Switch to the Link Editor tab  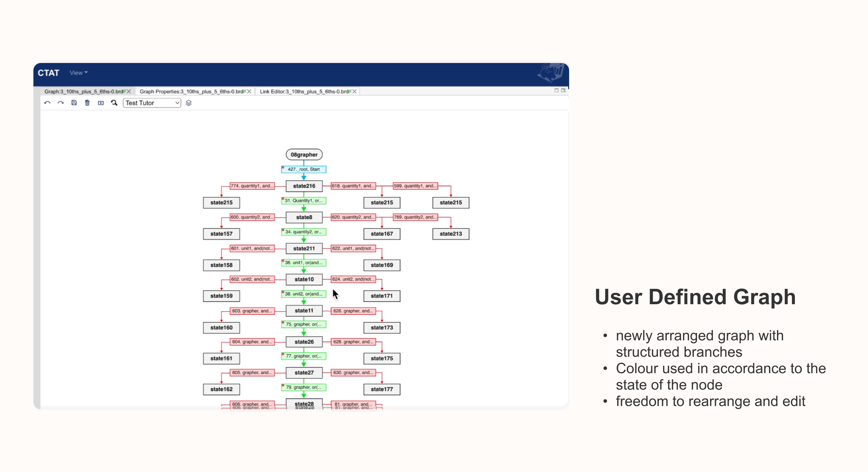click(x=304, y=91)
